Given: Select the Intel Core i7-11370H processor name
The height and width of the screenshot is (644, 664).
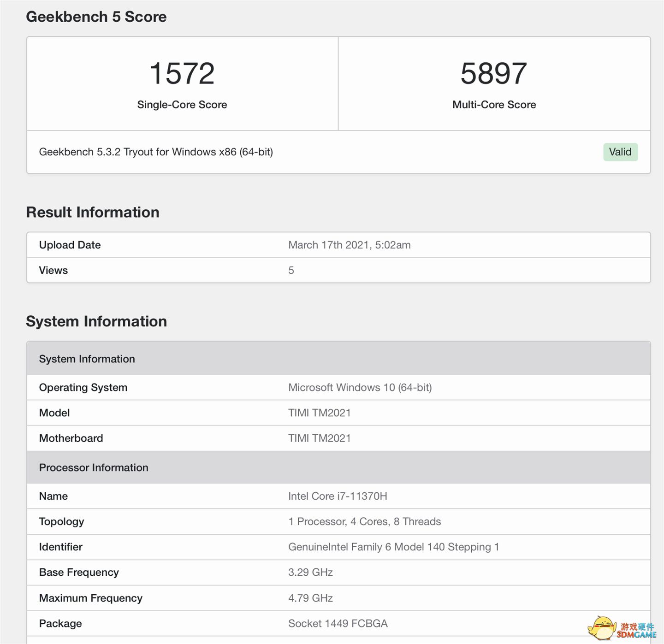Looking at the screenshot, I should click(338, 496).
